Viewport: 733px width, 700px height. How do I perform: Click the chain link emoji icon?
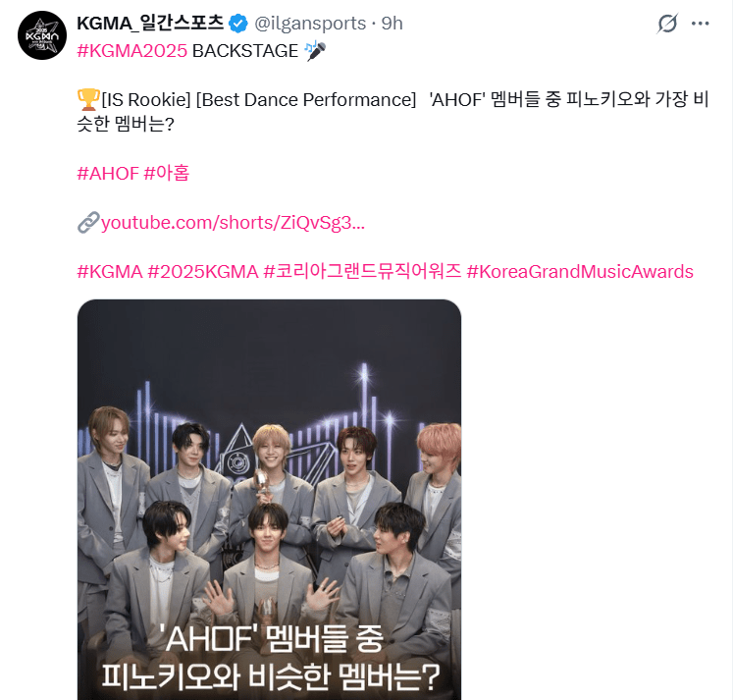coord(88,223)
